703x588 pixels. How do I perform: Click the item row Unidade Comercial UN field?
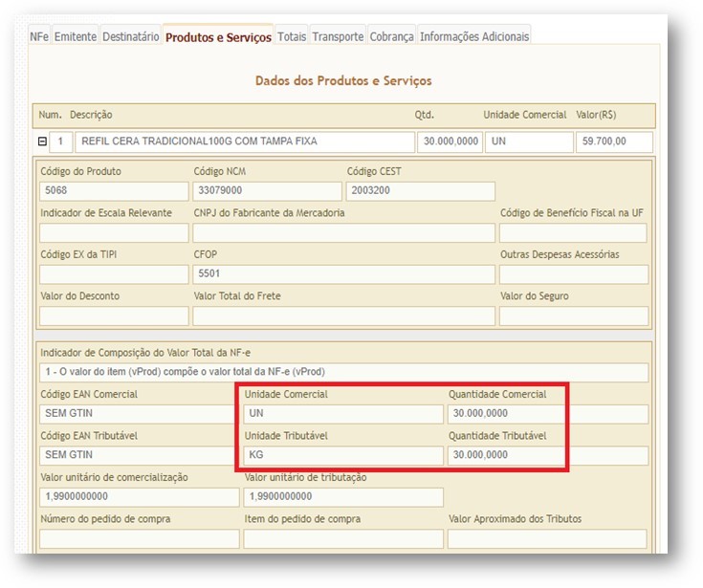529,142
